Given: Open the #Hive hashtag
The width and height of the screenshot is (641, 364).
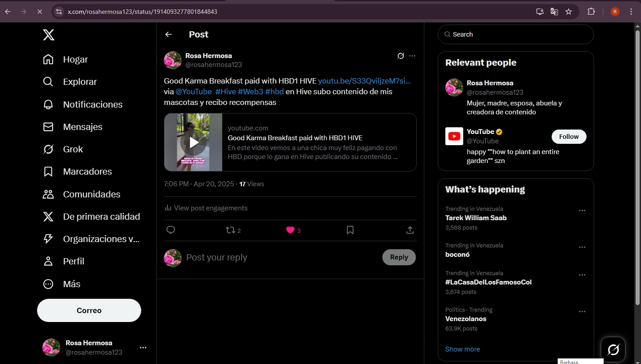Looking at the screenshot, I should (x=226, y=92).
